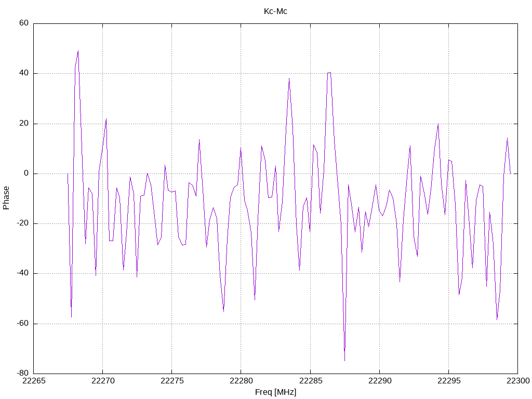Select the Phase y-axis label
The height and width of the screenshot is (399, 532).
[x=6, y=198]
